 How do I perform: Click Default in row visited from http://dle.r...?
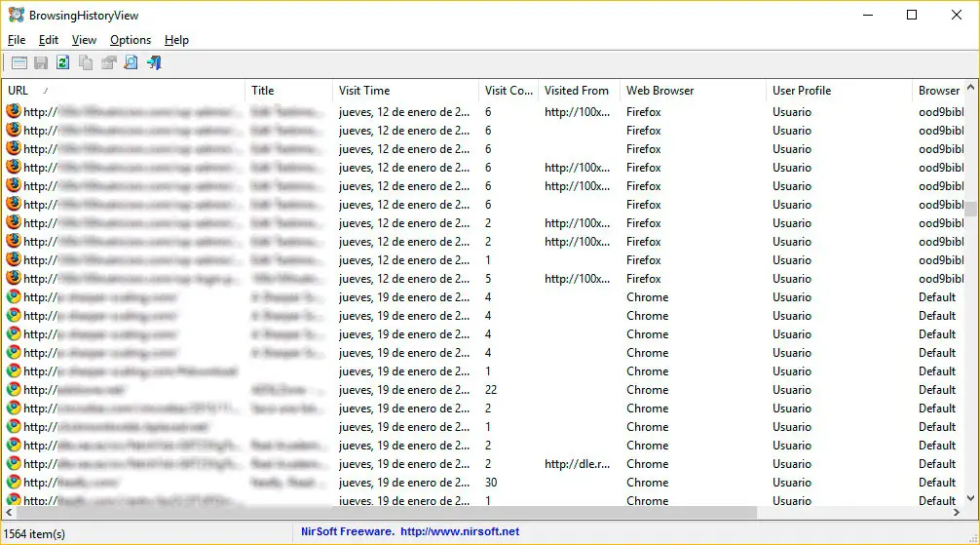(x=937, y=464)
